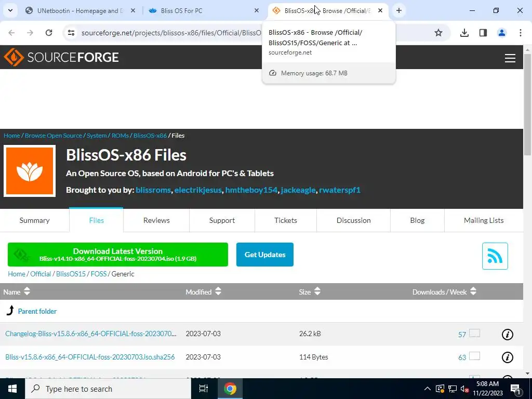Open Chrome downloads icon

tap(464, 33)
